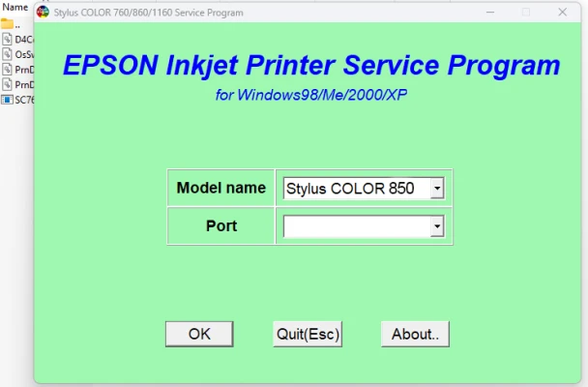Image resolution: width=588 pixels, height=387 pixels.
Task: Click the Quit(Esc) button
Action: [308, 334]
